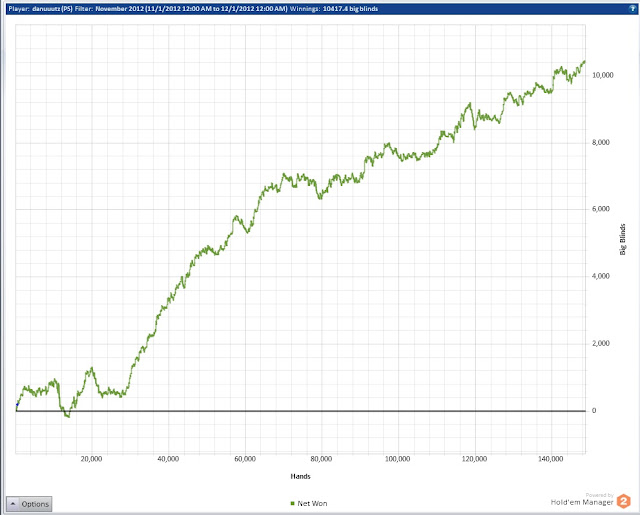
Task: Open the Options button
Action: (29, 504)
